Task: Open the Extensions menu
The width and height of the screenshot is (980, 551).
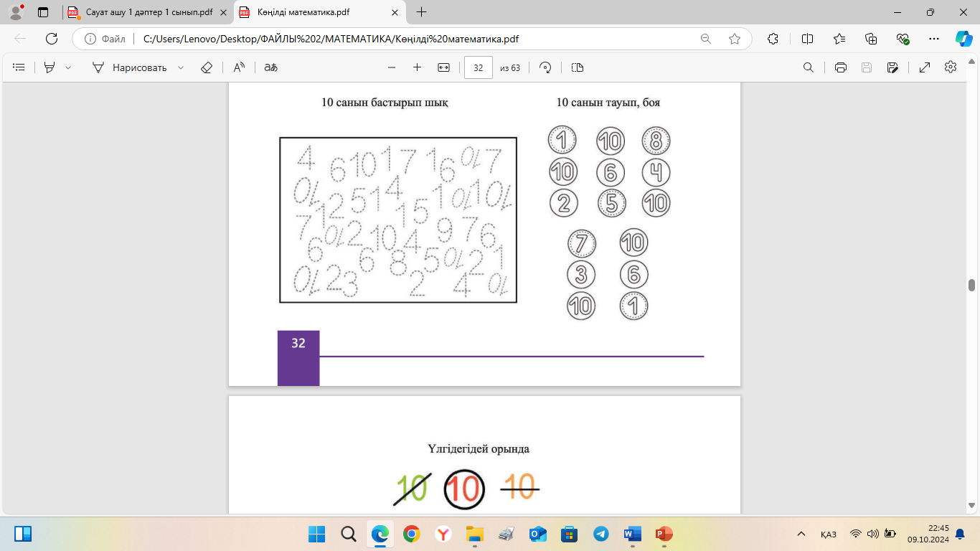Action: click(773, 39)
